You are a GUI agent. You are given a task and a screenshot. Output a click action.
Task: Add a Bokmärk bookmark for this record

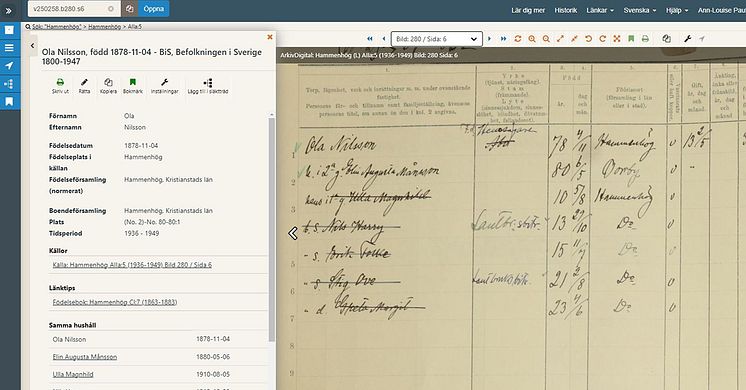point(133,82)
